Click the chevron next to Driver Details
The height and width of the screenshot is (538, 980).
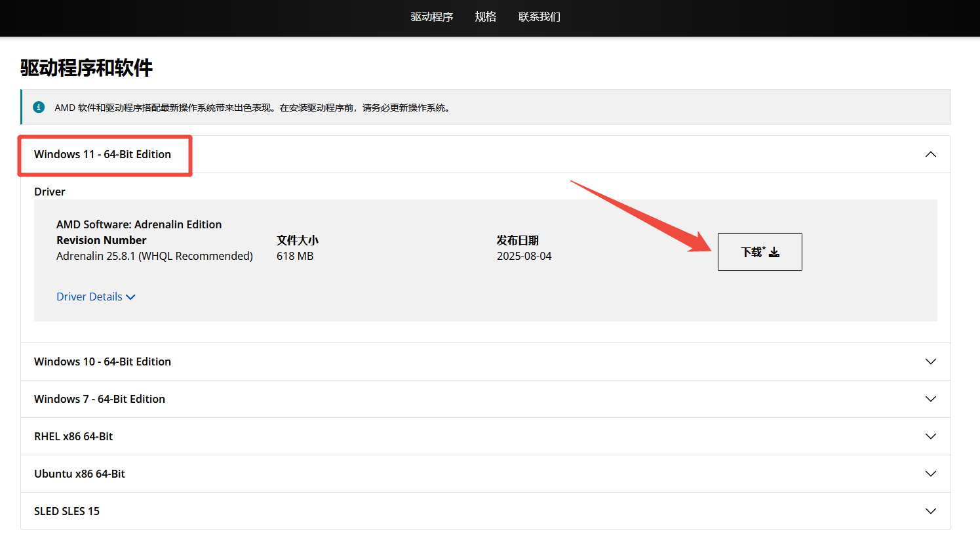(130, 297)
